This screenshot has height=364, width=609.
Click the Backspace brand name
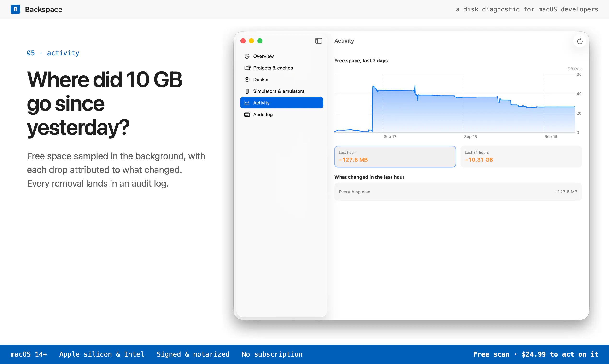click(x=44, y=9)
